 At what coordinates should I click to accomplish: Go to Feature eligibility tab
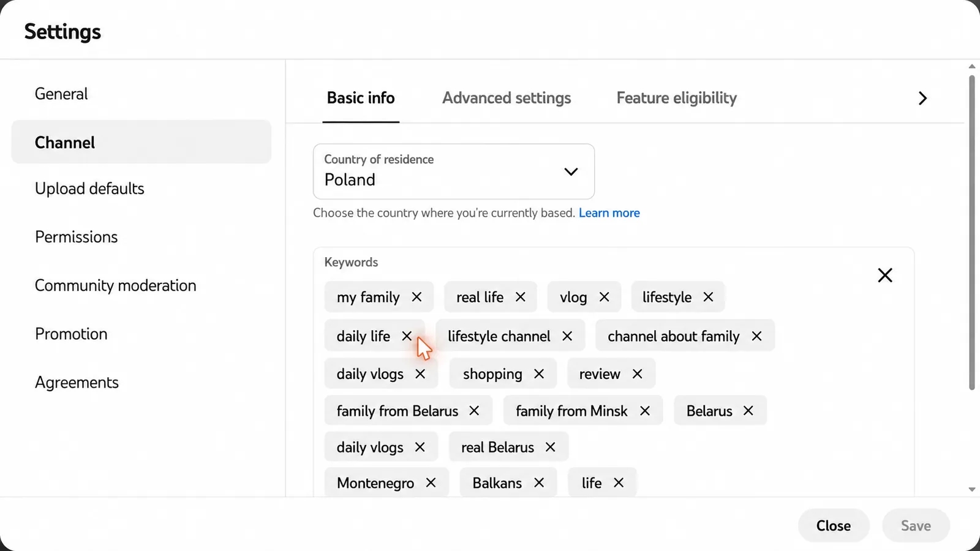click(676, 98)
